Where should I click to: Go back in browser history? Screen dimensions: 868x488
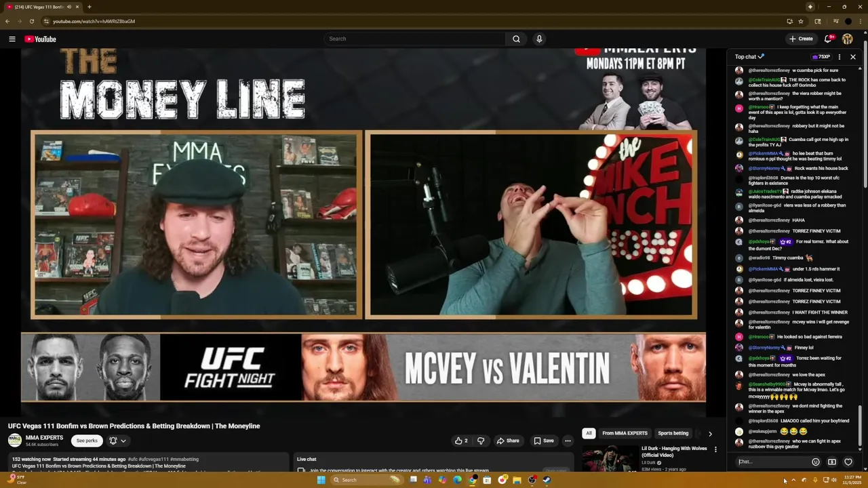click(7, 21)
